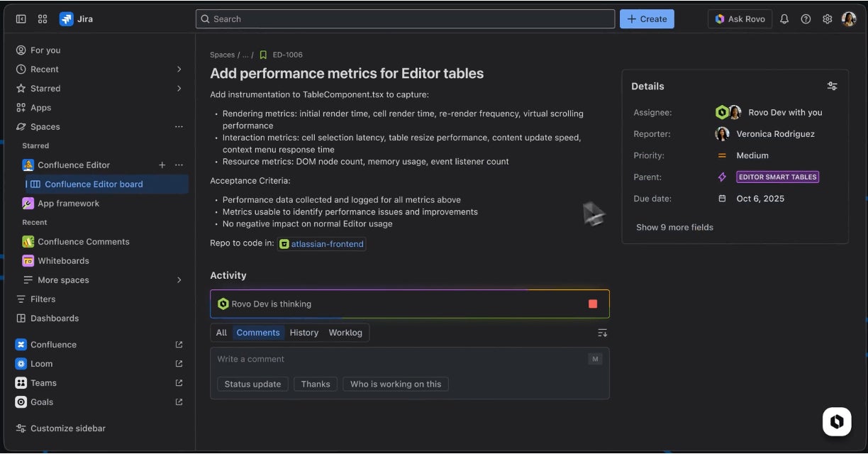868x454 pixels.
Task: Expand the Recent section chevron
Action: pos(179,70)
